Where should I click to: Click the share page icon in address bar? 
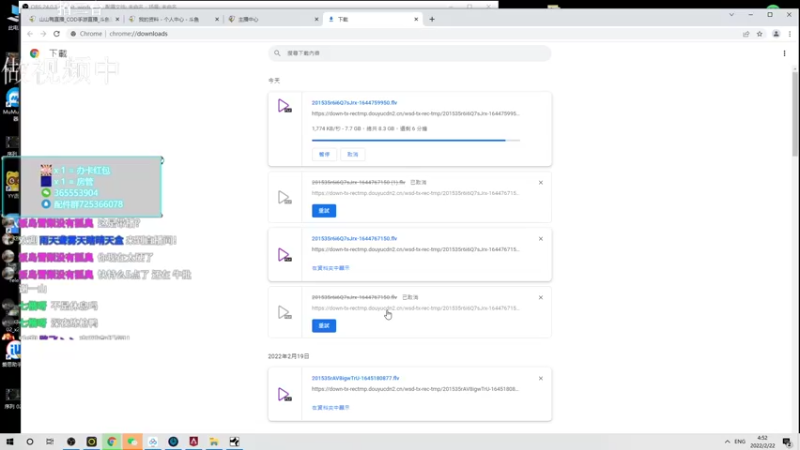click(x=746, y=34)
